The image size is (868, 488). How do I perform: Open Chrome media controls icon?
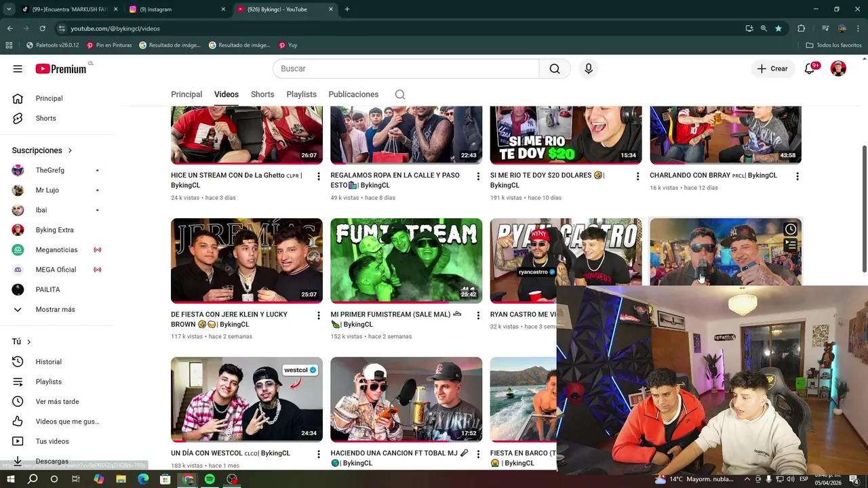825,28
